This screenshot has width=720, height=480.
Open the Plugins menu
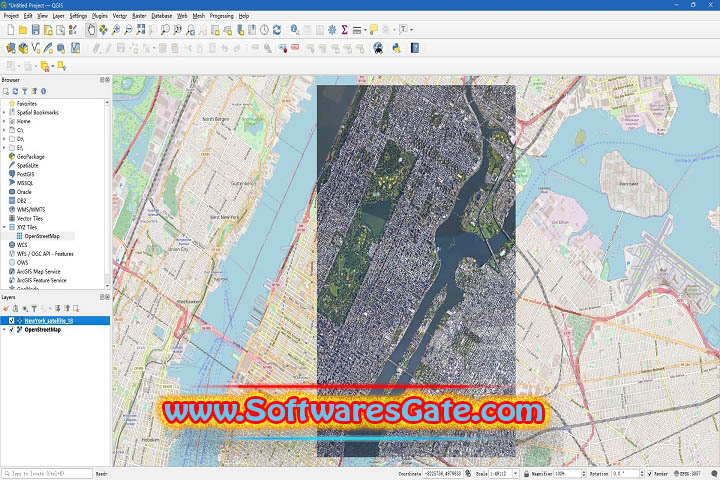point(100,16)
